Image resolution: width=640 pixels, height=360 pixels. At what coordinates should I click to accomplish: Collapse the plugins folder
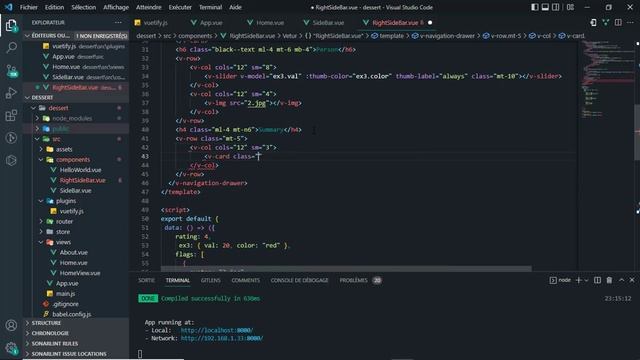(x=76, y=201)
